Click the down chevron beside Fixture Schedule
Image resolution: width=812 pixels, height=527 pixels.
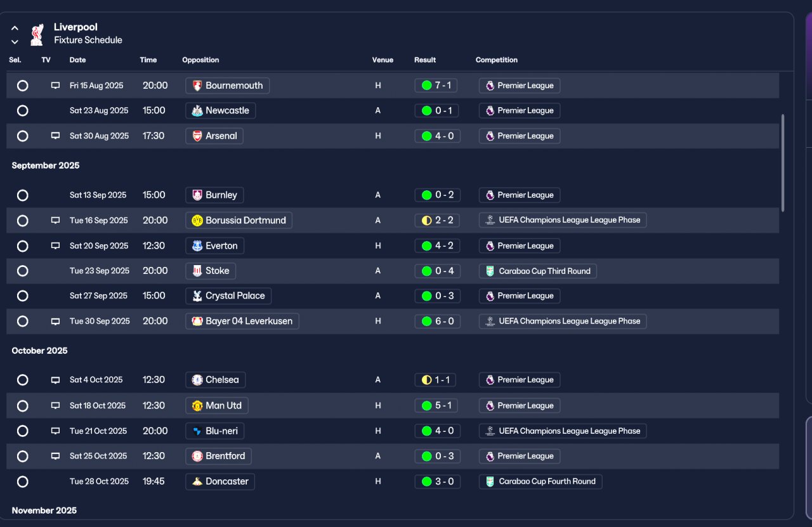pos(15,42)
